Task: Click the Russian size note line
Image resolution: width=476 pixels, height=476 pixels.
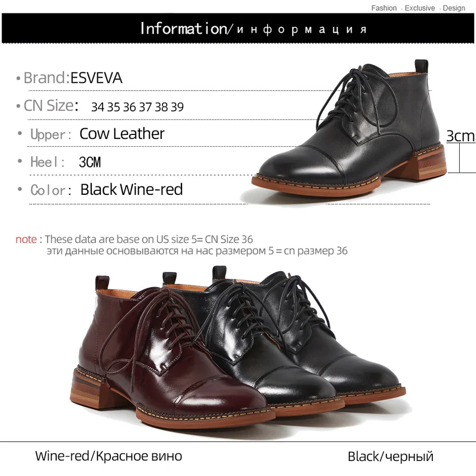Action: pyautogui.click(x=197, y=251)
